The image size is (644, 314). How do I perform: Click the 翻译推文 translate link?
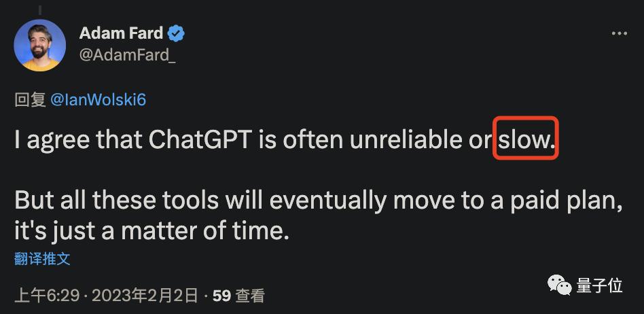tap(42, 259)
